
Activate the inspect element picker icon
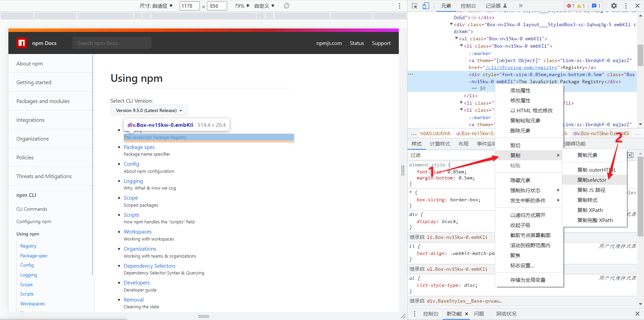pyautogui.click(x=415, y=6)
